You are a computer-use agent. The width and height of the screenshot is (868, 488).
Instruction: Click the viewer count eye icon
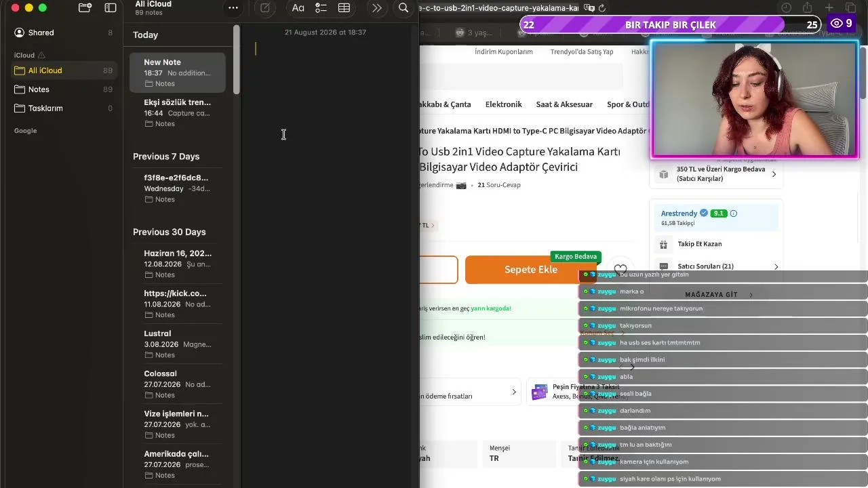pos(837,24)
